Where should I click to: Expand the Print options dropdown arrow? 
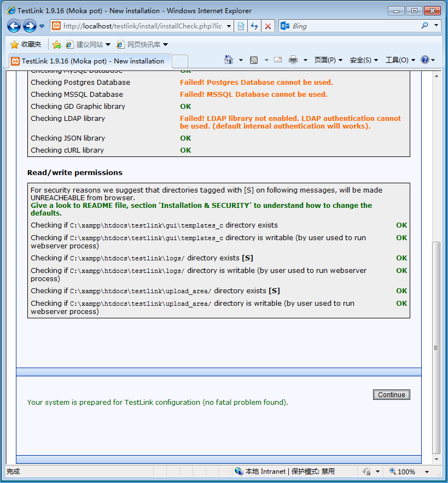coord(305,60)
